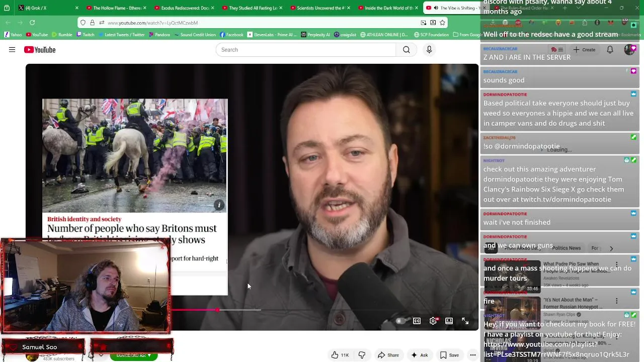Select the Politics News filter chip
The width and height of the screenshot is (644, 362).
click(x=566, y=248)
